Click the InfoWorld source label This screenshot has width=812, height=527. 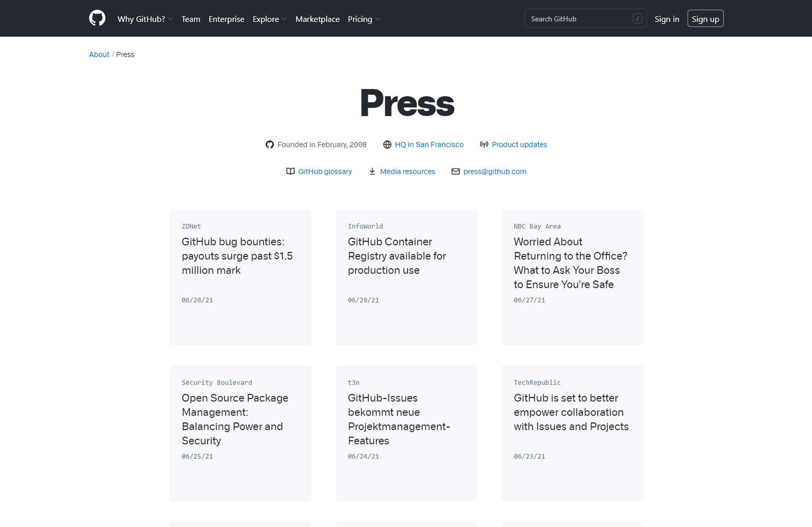(x=365, y=226)
